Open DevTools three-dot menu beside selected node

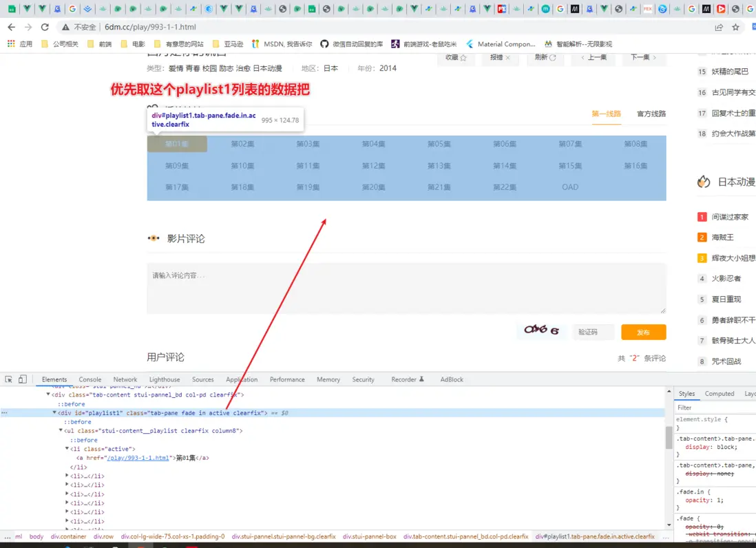pyautogui.click(x=4, y=413)
